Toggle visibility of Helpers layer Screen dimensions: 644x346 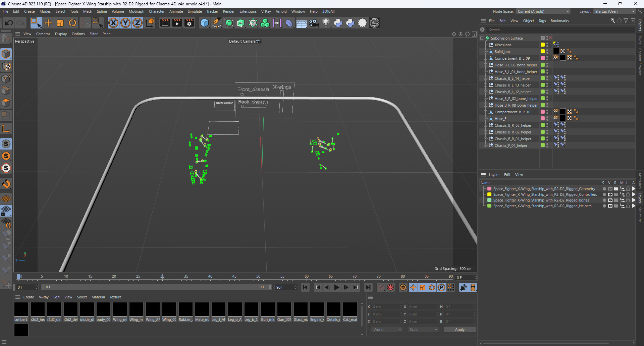[610, 206]
